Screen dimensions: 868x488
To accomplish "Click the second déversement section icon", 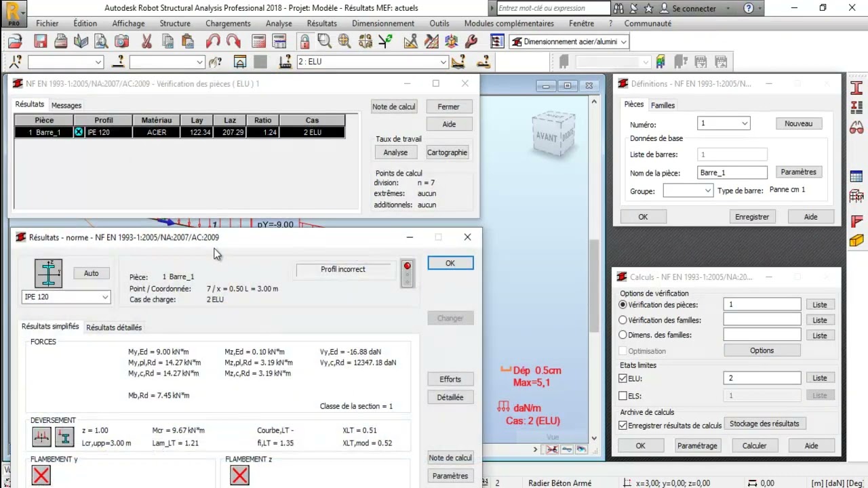I will (x=64, y=437).
